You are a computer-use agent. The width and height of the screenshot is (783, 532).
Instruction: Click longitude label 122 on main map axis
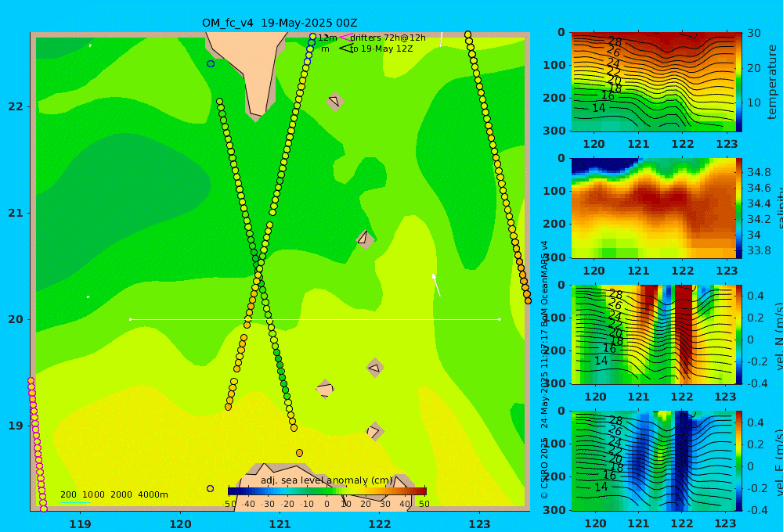pos(380,524)
